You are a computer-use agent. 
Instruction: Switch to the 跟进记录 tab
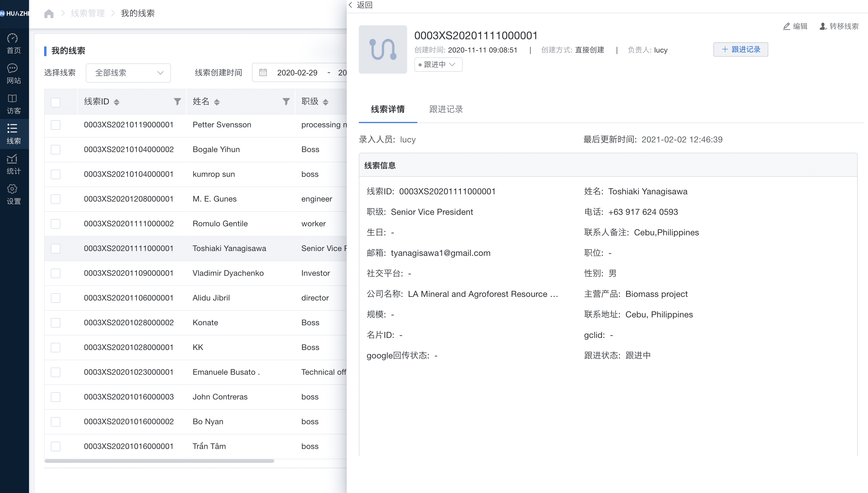coord(446,109)
